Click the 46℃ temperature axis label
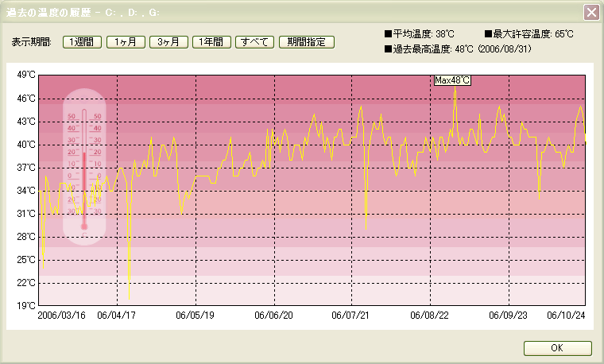The height and width of the screenshot is (364, 604). tap(26, 99)
